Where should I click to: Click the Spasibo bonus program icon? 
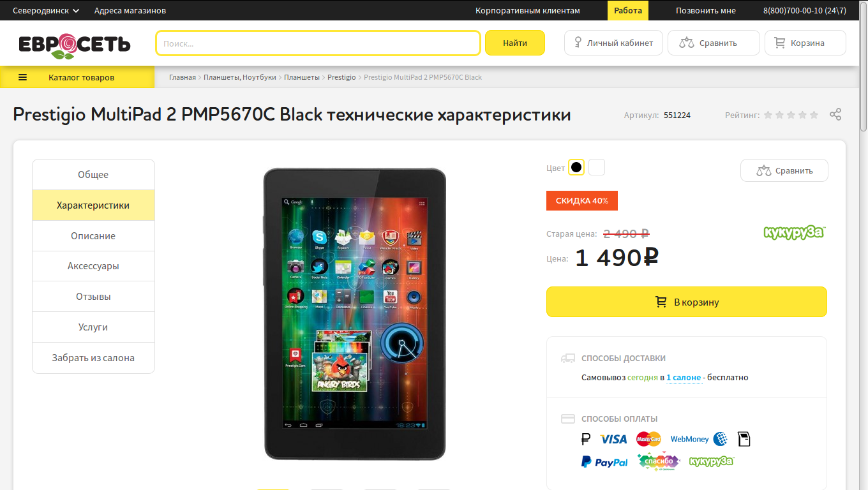pos(659,461)
